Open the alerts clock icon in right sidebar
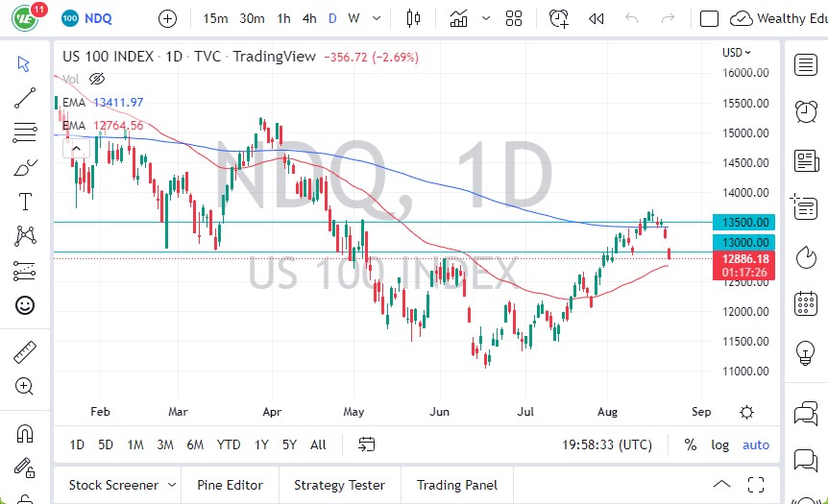This screenshot has height=504, width=828. point(806,111)
